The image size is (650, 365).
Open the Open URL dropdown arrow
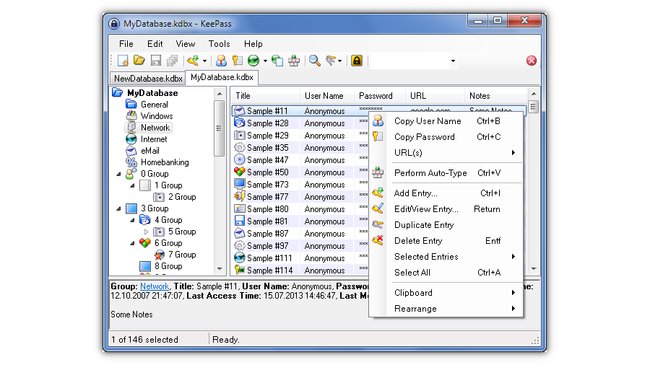(265, 61)
